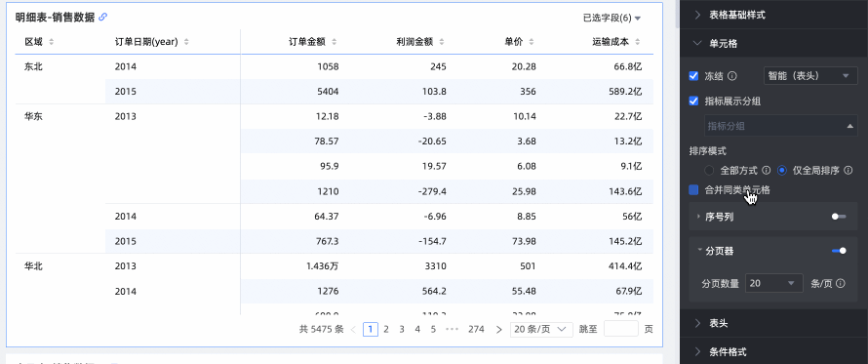Sort the 订单金额 column via sort icon
This screenshot has height=364, width=868.
334,42
